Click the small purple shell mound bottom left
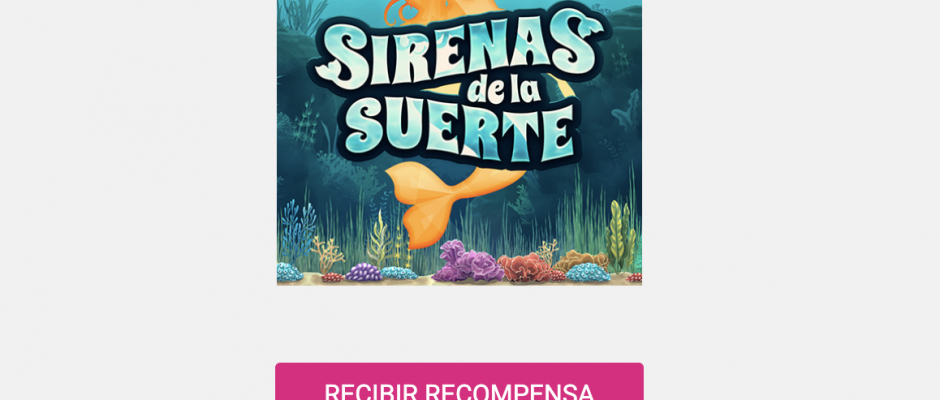The image size is (940, 400). [364, 273]
